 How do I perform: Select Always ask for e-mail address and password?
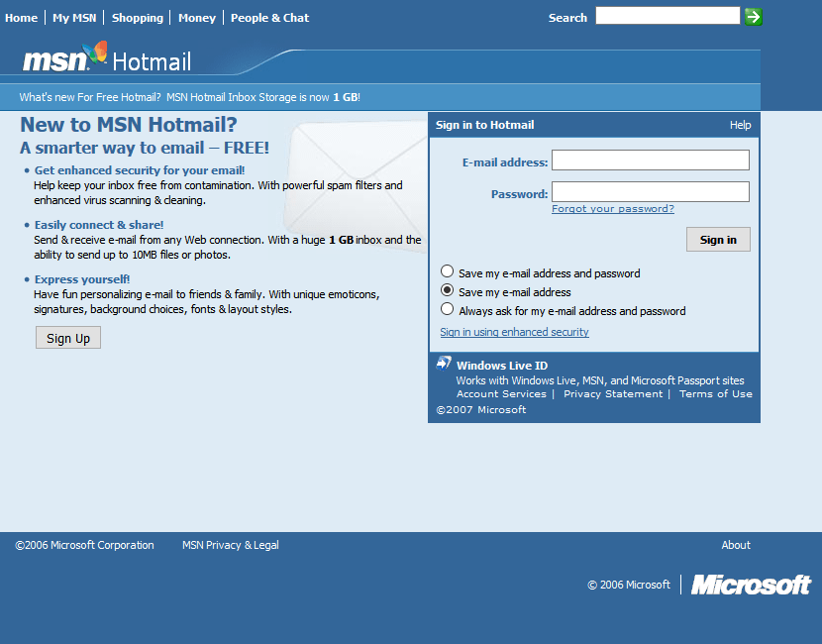448,309
